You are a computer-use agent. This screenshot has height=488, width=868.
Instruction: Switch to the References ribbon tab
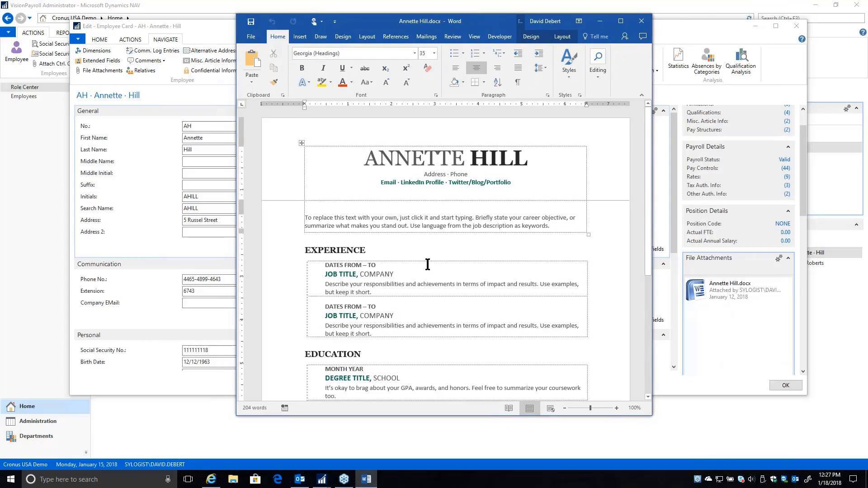[x=396, y=36]
